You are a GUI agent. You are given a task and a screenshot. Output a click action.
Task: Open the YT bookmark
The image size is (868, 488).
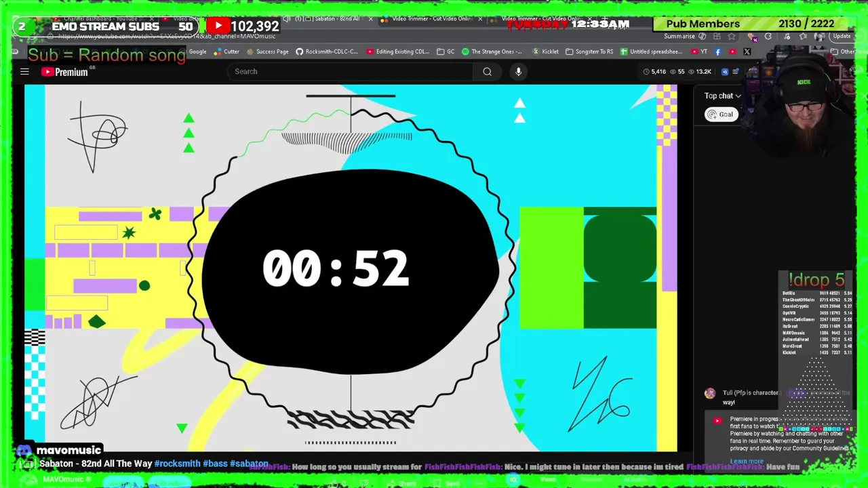pyautogui.click(x=699, y=52)
